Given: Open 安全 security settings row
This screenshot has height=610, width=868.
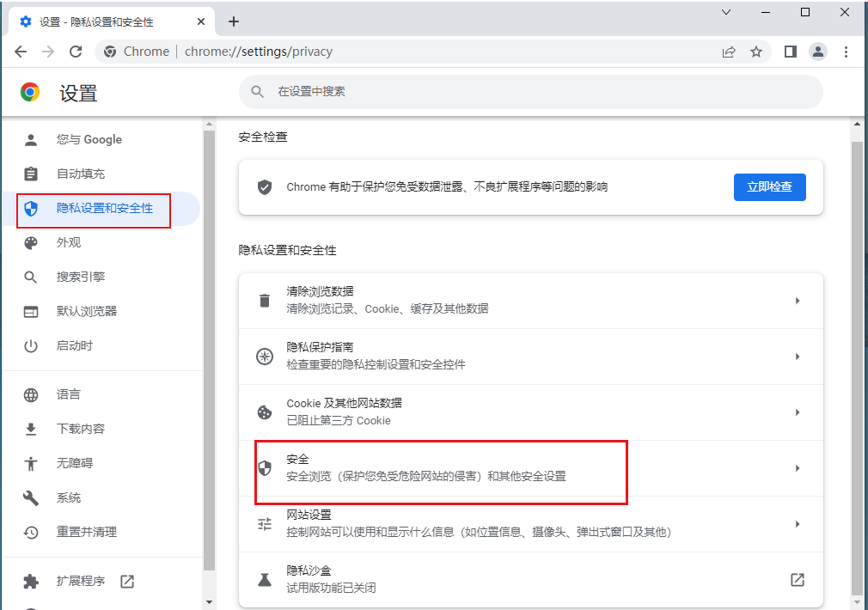Looking at the screenshot, I should 531,468.
